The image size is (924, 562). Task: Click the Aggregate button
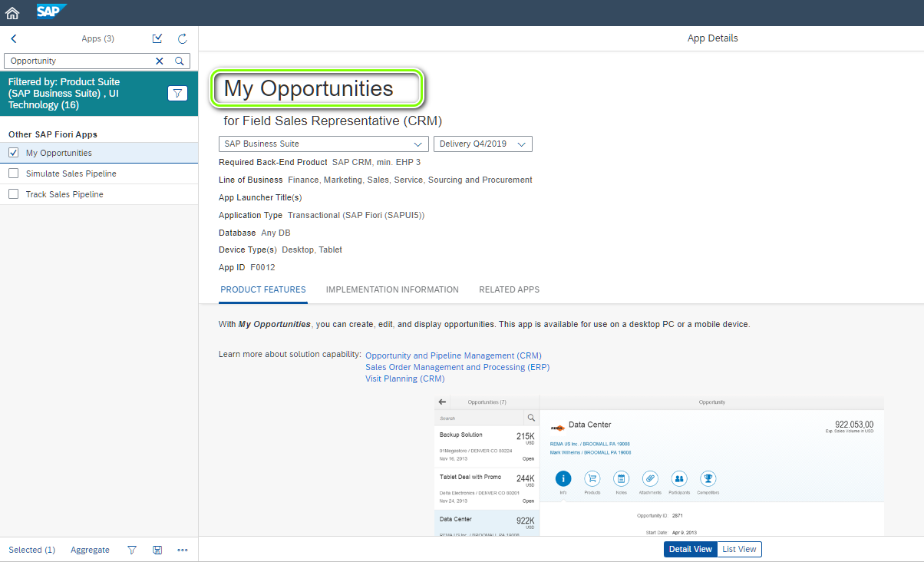point(90,550)
